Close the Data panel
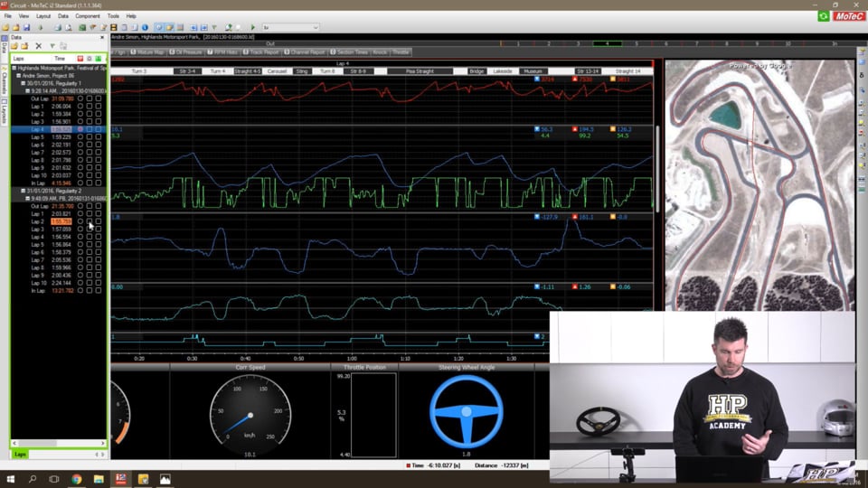Screen dimensions: 868x488 pyautogui.click(x=102, y=37)
